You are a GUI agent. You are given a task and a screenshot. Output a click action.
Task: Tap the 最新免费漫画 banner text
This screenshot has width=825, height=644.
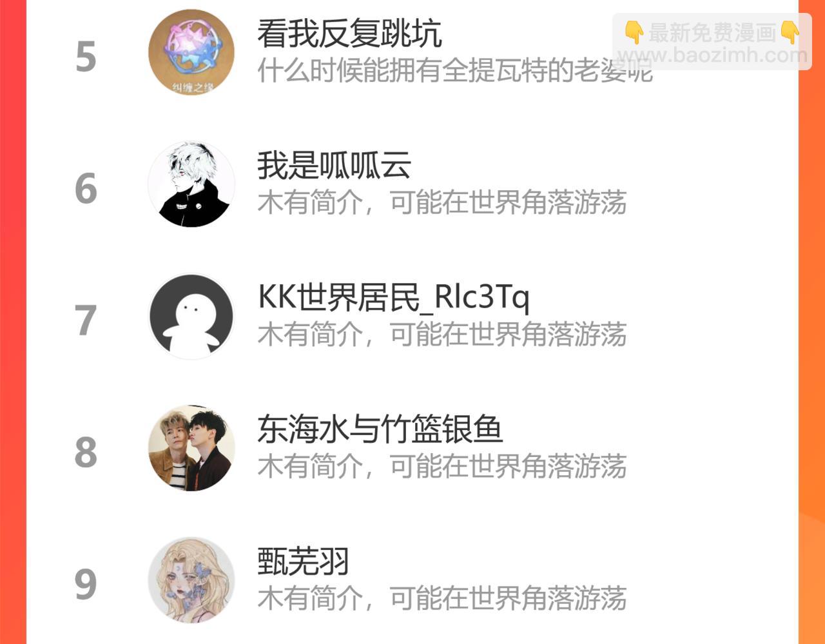(712, 32)
